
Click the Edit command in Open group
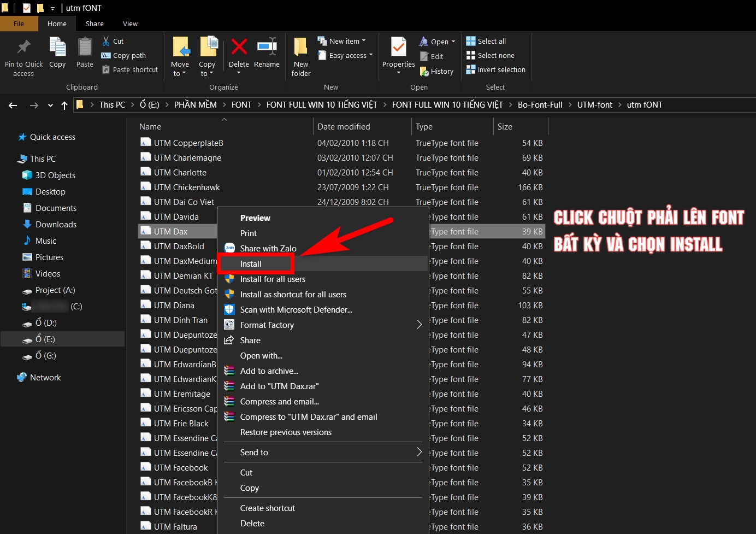[432, 56]
